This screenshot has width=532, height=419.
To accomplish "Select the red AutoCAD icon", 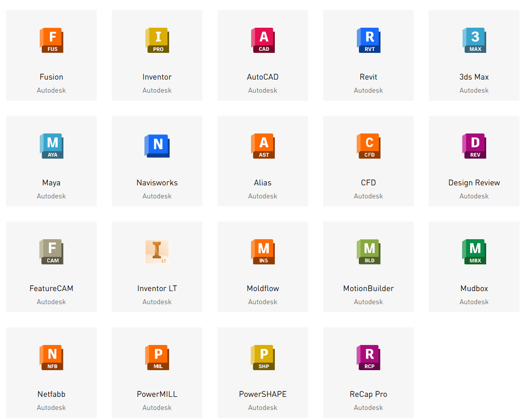I will point(263,40).
